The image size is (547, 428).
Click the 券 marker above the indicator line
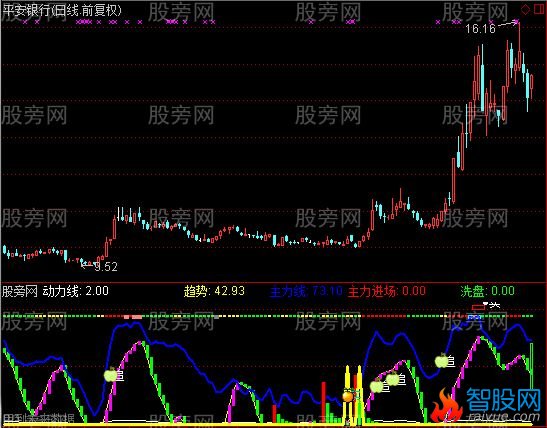494,306
